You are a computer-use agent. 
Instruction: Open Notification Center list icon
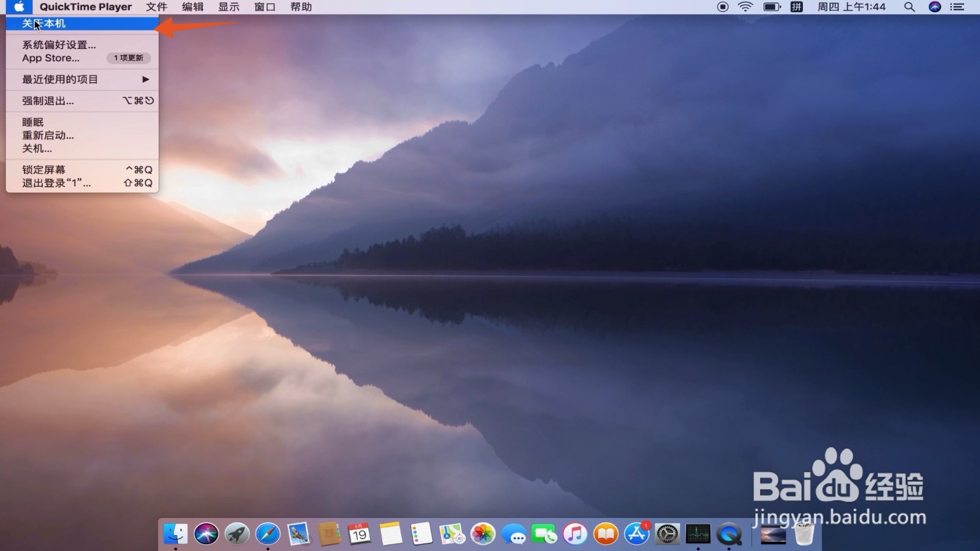[x=957, y=7]
